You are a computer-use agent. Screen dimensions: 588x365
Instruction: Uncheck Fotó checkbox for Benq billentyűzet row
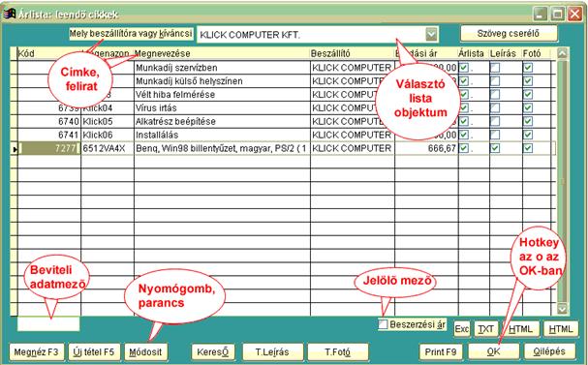coord(528,148)
